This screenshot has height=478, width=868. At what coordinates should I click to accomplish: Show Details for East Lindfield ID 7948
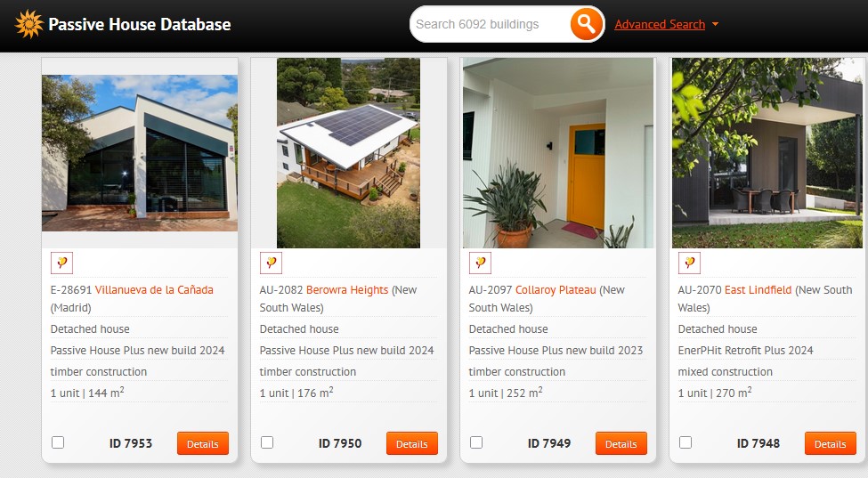(x=831, y=443)
